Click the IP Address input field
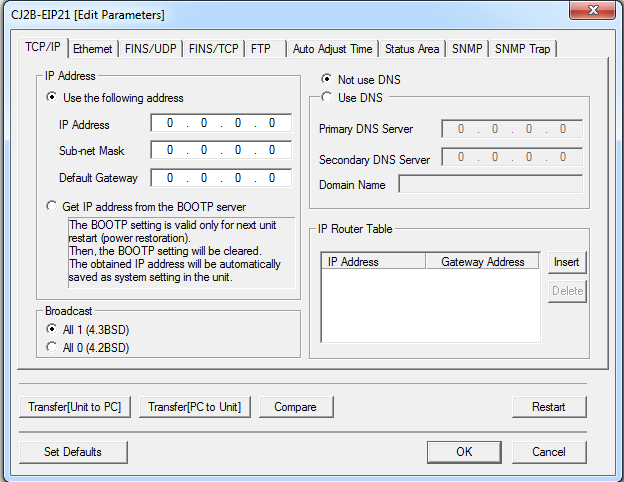The image size is (624, 482). (x=221, y=123)
